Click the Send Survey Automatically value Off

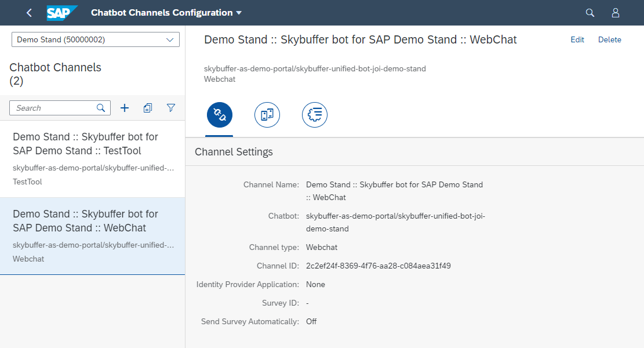[311, 322]
